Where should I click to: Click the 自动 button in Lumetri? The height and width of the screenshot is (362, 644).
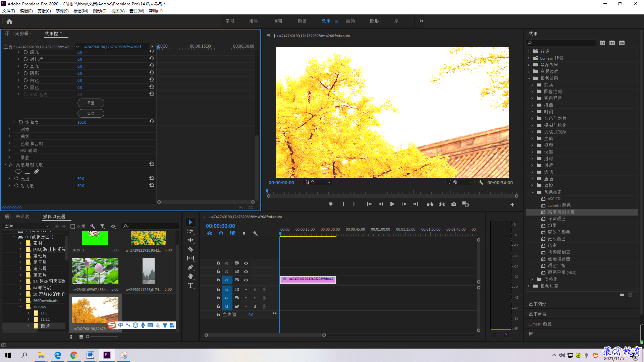click(91, 113)
